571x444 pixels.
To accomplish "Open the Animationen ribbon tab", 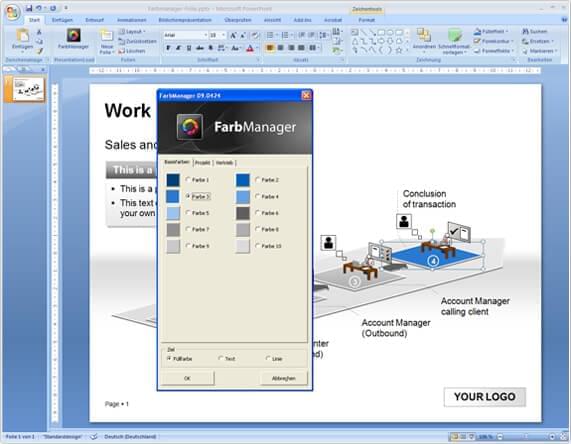I will click(131, 20).
